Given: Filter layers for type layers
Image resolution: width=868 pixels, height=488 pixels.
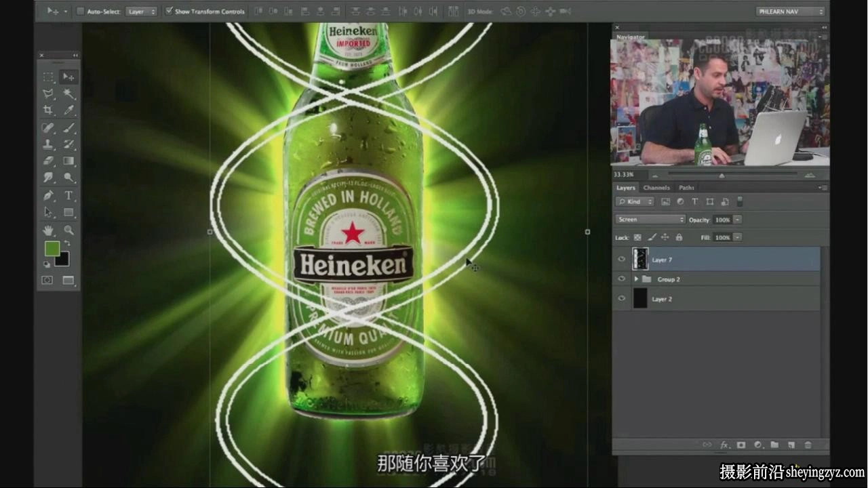Looking at the screenshot, I should [x=695, y=201].
